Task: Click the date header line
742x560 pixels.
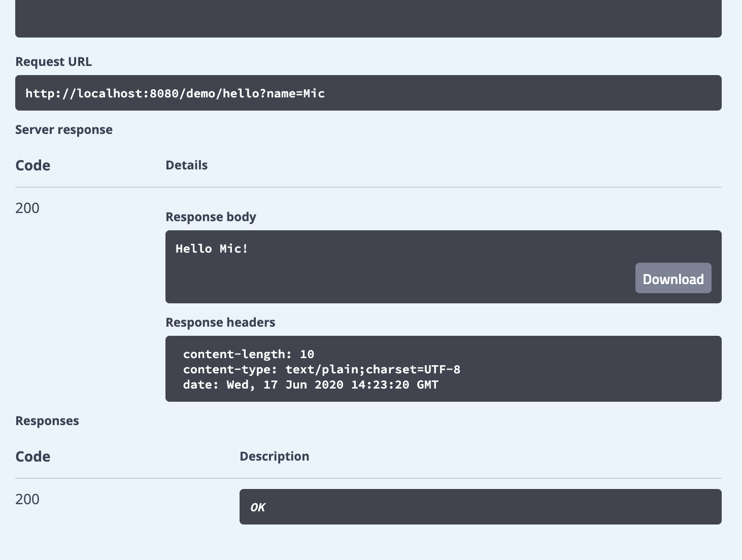Action: pyautogui.click(x=311, y=384)
